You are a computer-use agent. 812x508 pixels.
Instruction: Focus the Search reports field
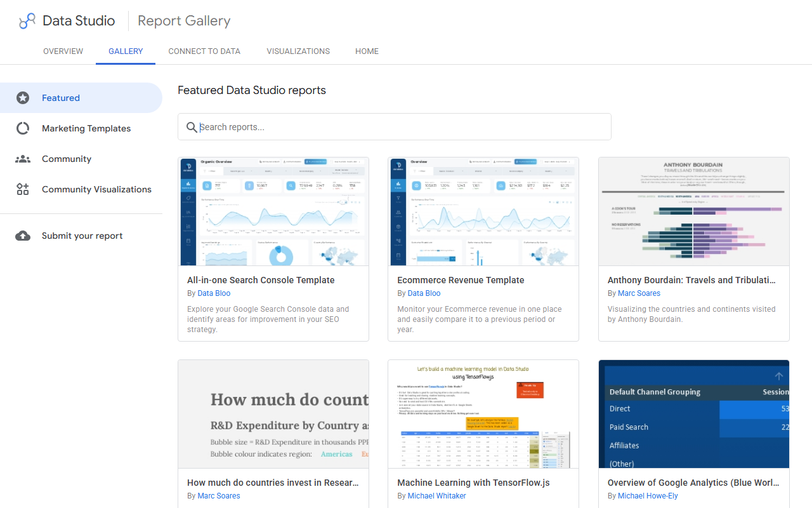395,127
